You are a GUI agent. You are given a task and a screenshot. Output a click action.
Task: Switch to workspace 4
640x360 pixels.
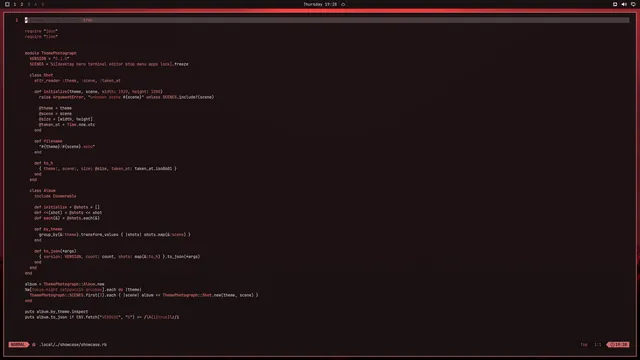36,4
